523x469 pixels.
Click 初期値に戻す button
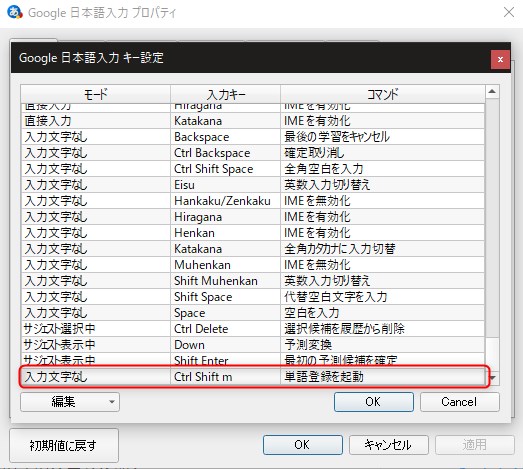[64, 445]
